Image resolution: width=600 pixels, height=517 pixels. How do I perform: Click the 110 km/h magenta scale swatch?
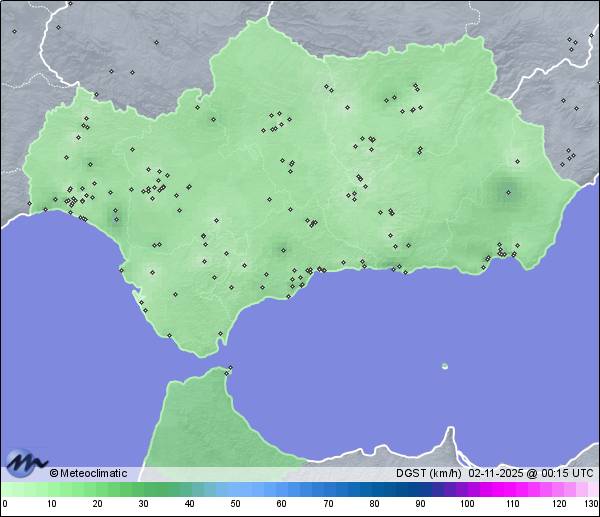(512, 490)
